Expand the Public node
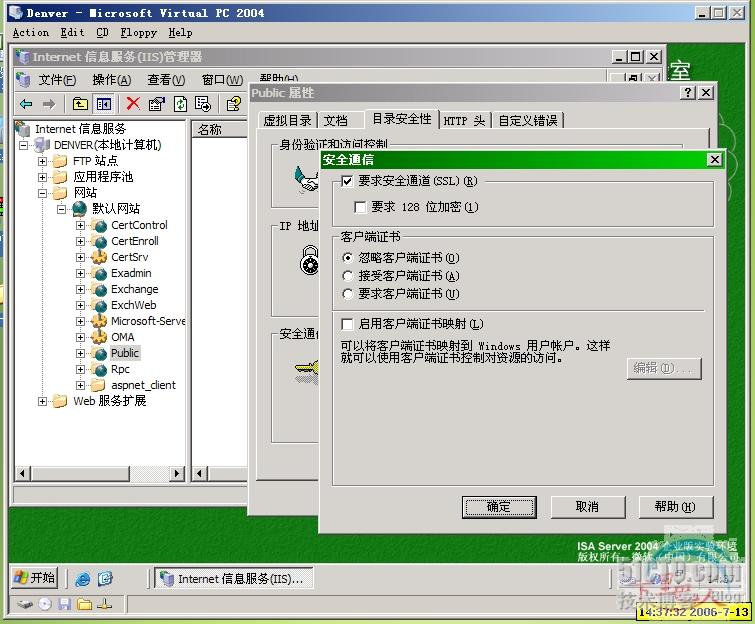The width and height of the screenshot is (755, 624). pyautogui.click(x=80, y=353)
